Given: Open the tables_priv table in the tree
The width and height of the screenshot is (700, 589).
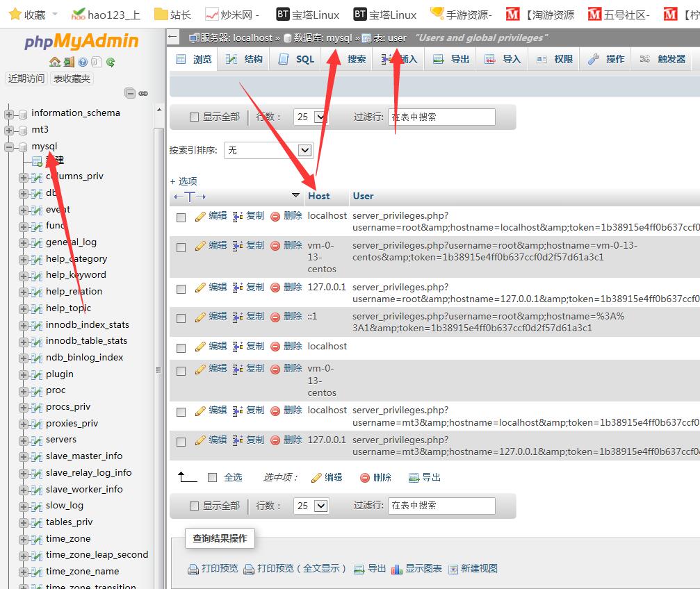Looking at the screenshot, I should [x=69, y=522].
